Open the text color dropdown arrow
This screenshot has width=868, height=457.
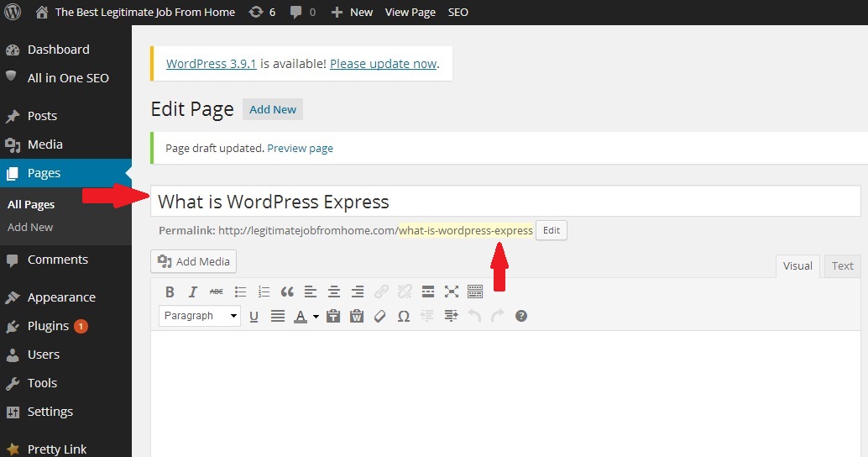[316, 317]
